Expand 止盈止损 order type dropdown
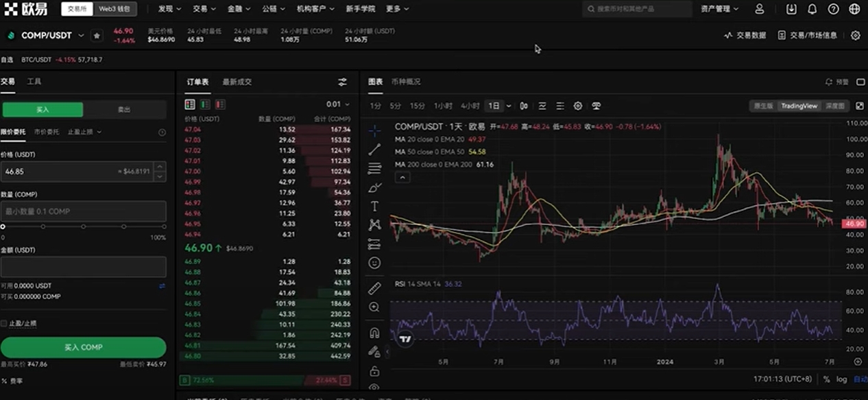 pyautogui.click(x=84, y=132)
